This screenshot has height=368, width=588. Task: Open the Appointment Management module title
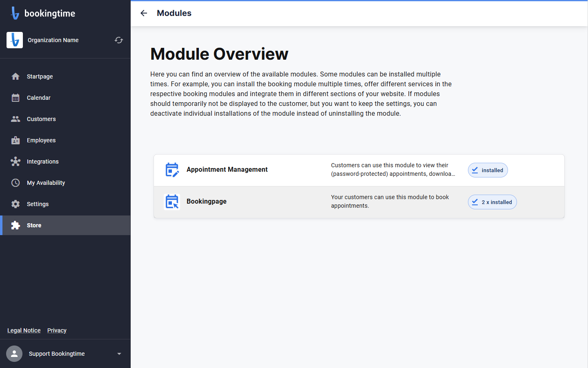pos(227,169)
